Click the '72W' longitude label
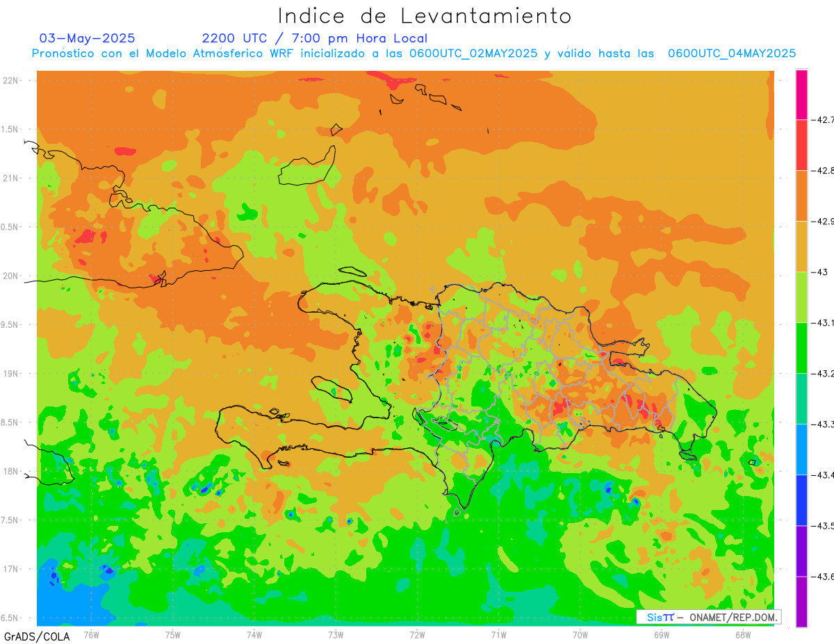 [x=417, y=634]
